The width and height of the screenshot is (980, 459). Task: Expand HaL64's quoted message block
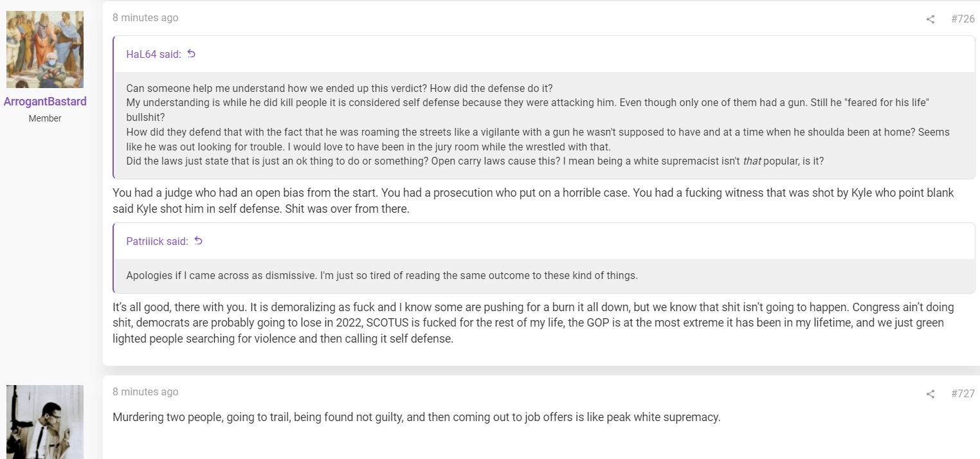pyautogui.click(x=544, y=125)
